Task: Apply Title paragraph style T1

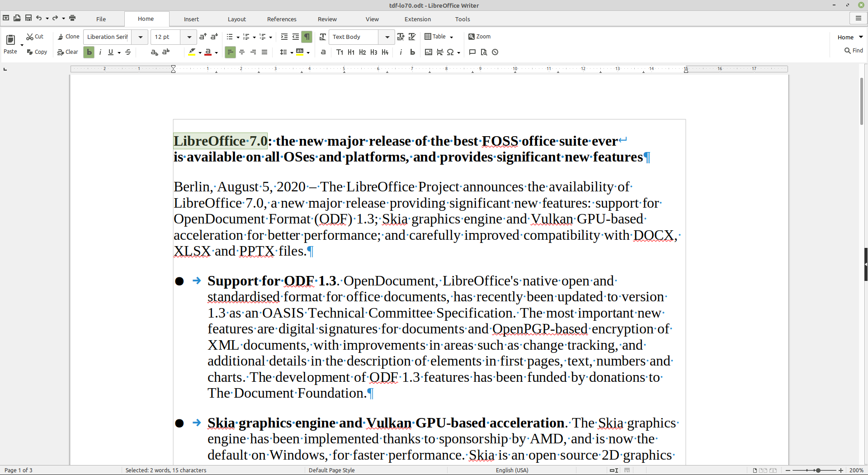Action: coord(340,52)
